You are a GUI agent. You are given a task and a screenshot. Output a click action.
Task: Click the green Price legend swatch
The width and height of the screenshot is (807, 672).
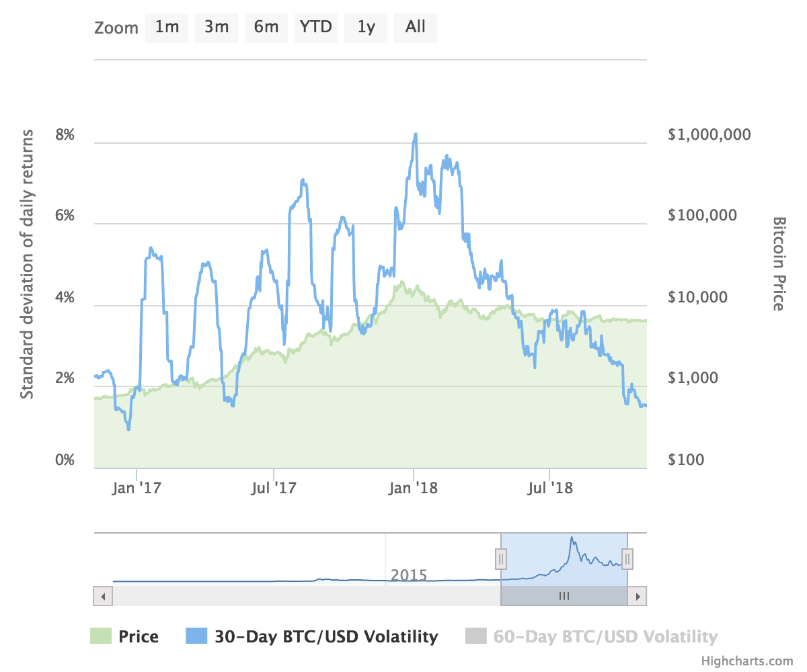(100, 636)
